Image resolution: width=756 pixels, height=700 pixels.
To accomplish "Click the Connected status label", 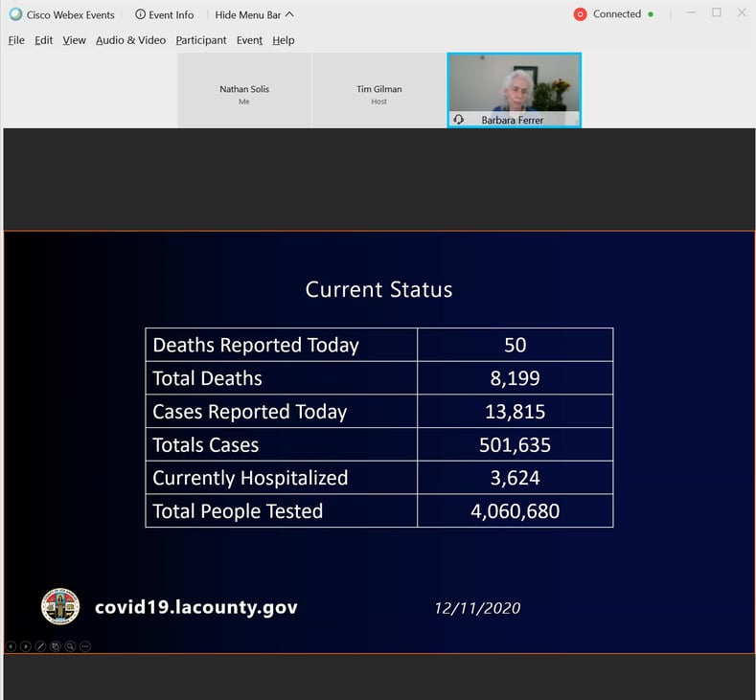I will click(x=617, y=14).
